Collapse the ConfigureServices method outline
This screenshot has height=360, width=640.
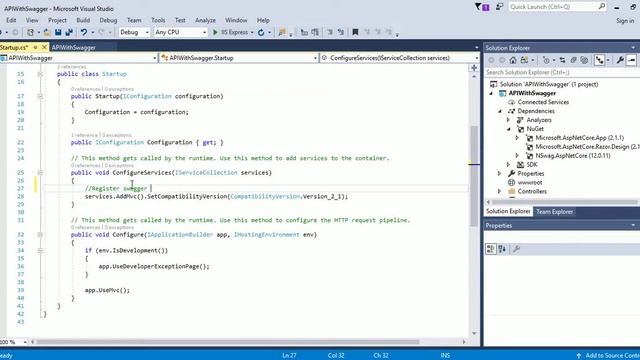pos(40,172)
